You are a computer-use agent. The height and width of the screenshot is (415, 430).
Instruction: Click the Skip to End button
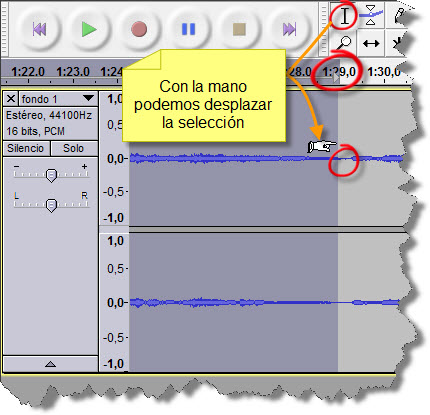[289, 29]
